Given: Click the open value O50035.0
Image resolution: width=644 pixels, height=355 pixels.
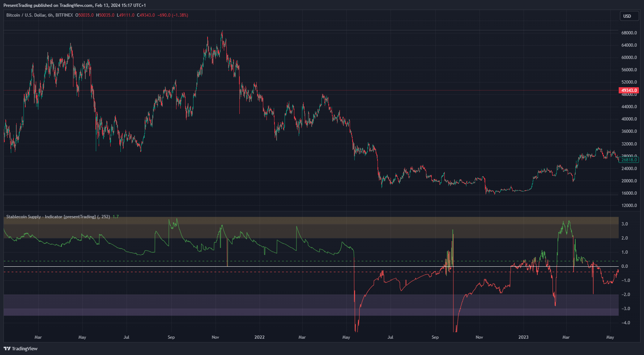Looking at the screenshot, I should point(84,15).
